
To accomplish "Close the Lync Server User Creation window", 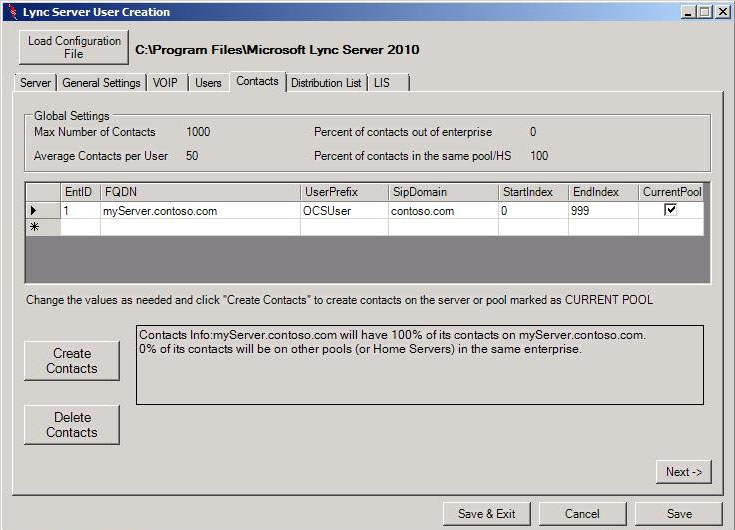I will click(x=722, y=12).
